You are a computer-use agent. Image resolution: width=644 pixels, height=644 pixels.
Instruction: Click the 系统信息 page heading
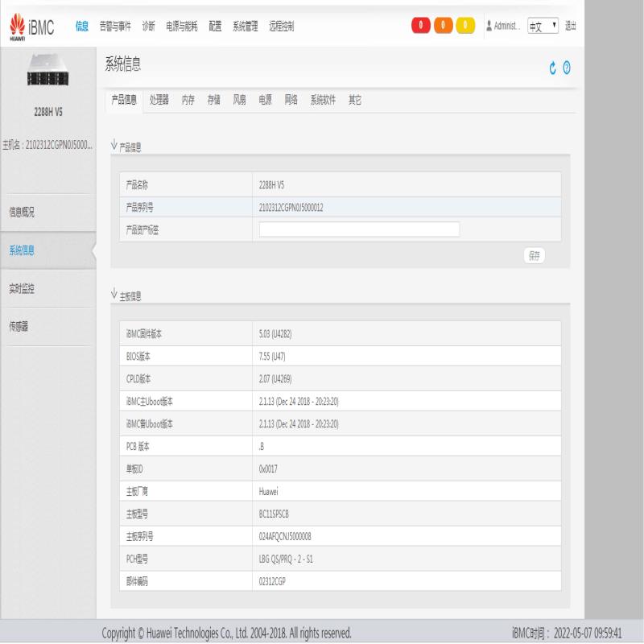coord(123,64)
